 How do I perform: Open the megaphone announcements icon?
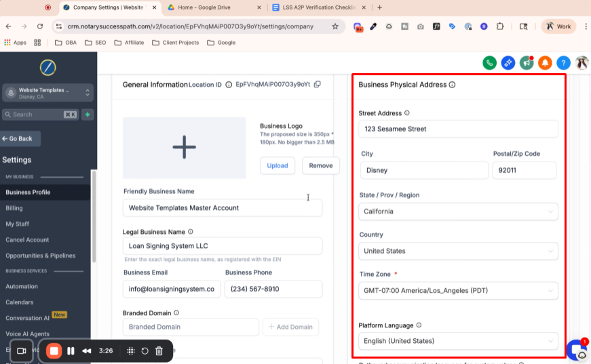tap(526, 63)
